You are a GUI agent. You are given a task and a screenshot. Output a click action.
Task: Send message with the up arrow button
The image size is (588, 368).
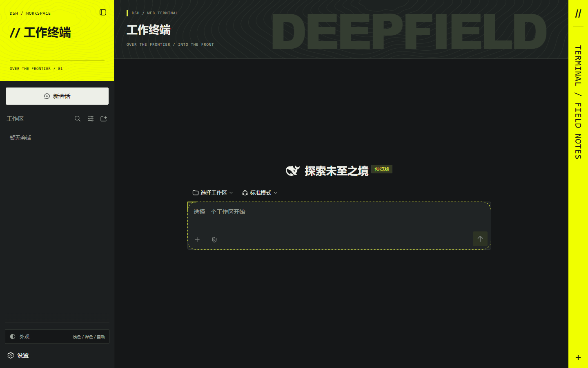[x=480, y=239]
